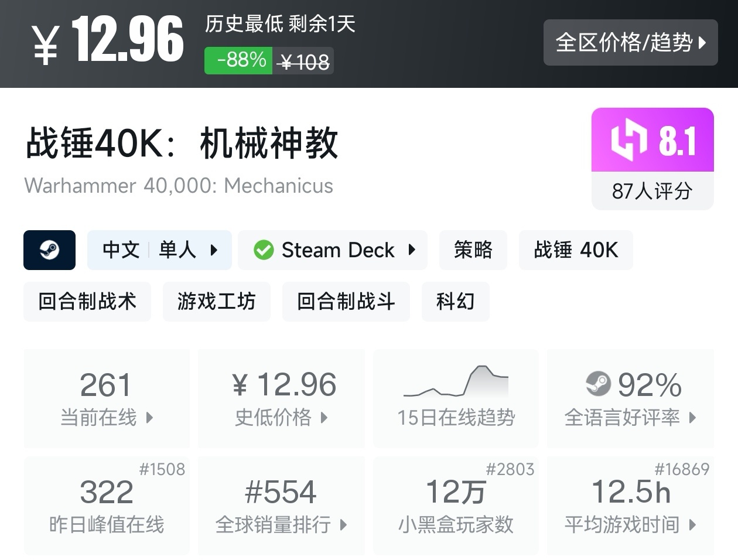The image size is (738, 560).
Task: Open the Steam platform icon badge
Action: tap(49, 250)
